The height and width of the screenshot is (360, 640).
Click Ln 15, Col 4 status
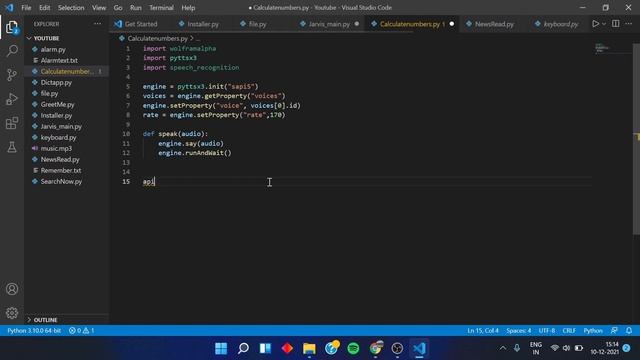pos(483,331)
